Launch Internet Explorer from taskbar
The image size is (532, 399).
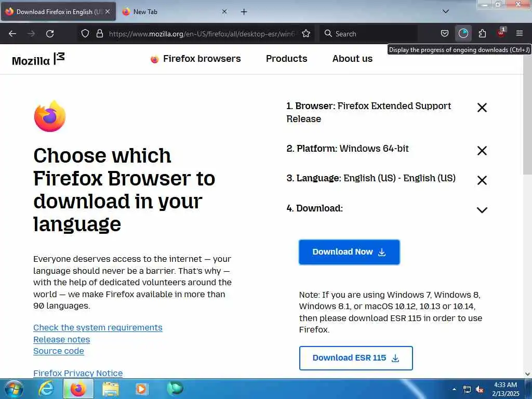tap(46, 389)
